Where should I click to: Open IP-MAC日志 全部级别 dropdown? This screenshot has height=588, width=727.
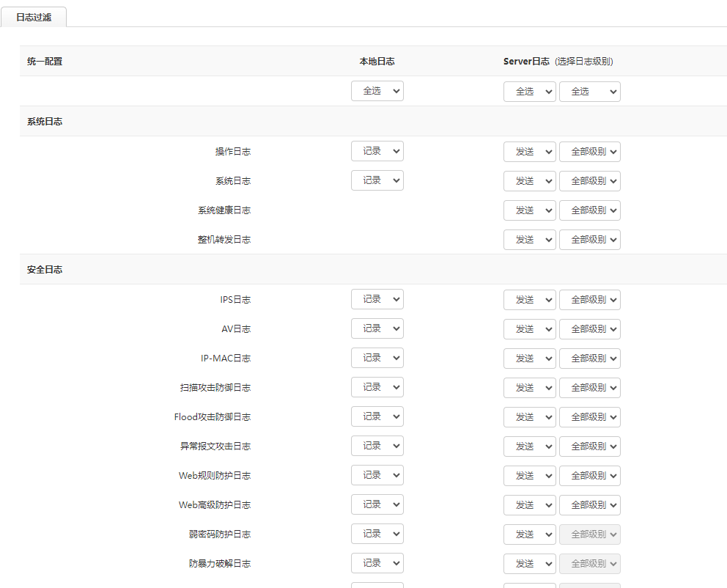pyautogui.click(x=590, y=358)
